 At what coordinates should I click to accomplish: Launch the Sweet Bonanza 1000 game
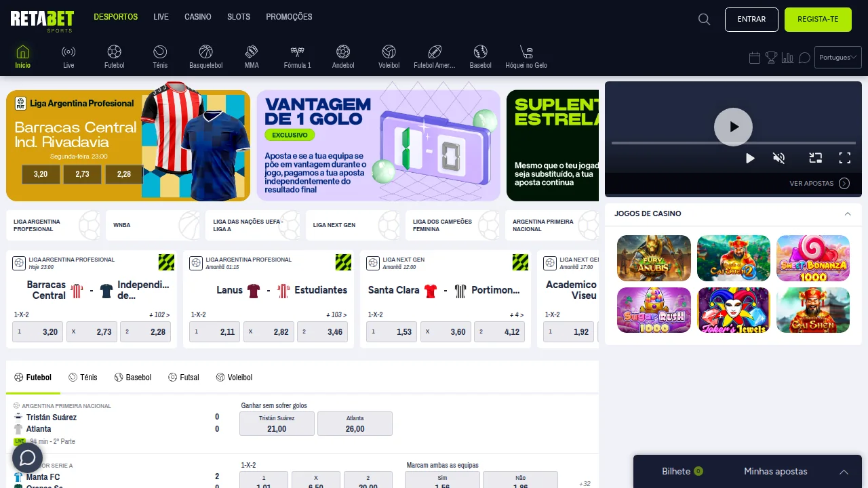point(813,258)
